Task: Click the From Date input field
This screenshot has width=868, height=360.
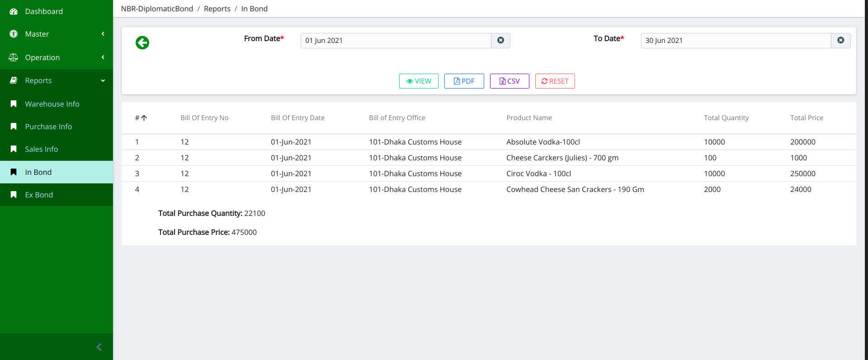Action: click(x=396, y=41)
